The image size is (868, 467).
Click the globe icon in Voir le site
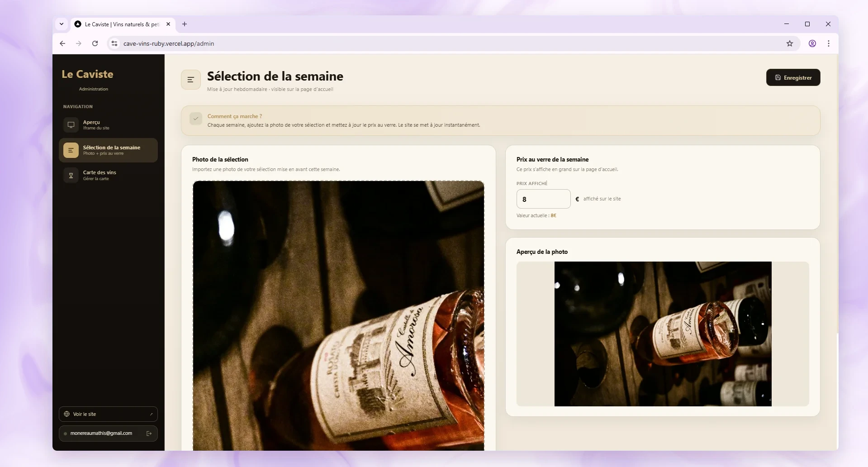[x=67, y=414]
